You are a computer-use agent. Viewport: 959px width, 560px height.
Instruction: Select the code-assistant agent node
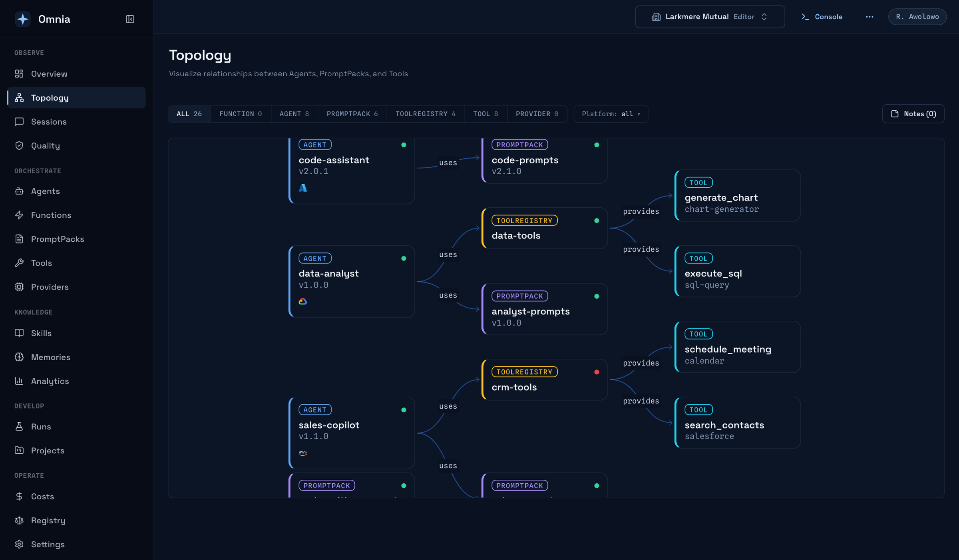point(352,171)
